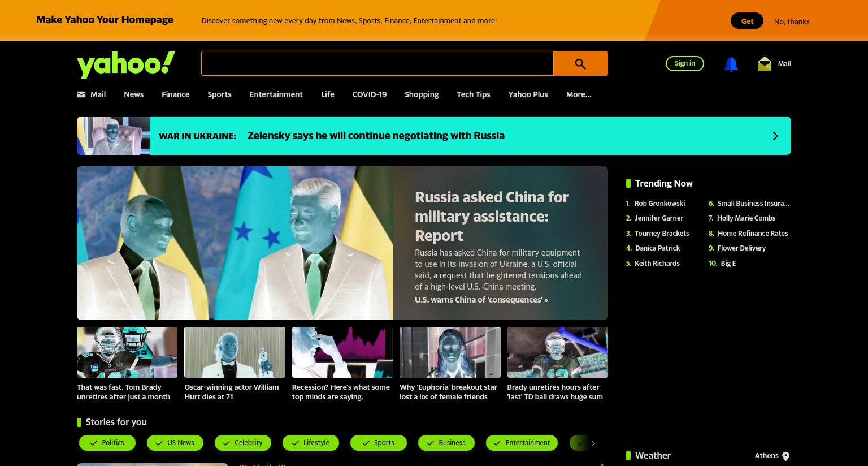This screenshot has height=466, width=868.
Task: Open 'Recession? Here's what some' headline
Action: tap(341, 392)
